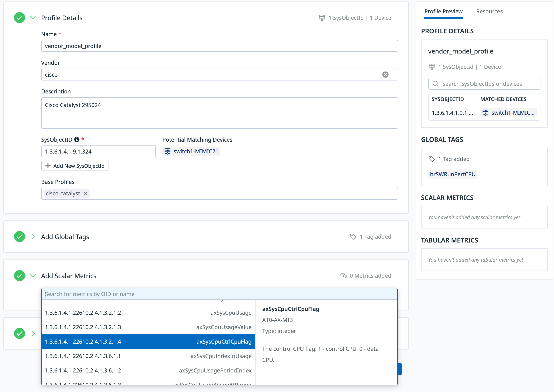The width and height of the screenshot is (554, 392).
Task: Click the device icon under vendor_model_profile preview
Action: (432, 67)
